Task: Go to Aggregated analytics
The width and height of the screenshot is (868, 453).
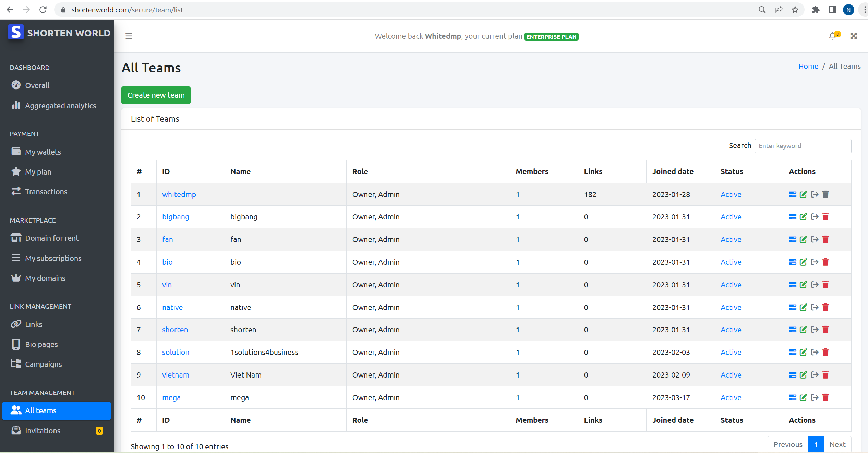Action: point(57,106)
